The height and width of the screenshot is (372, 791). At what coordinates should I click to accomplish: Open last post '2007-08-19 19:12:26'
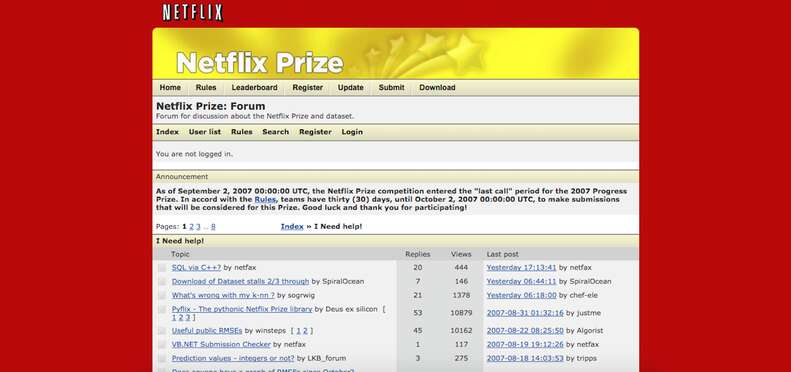click(525, 344)
